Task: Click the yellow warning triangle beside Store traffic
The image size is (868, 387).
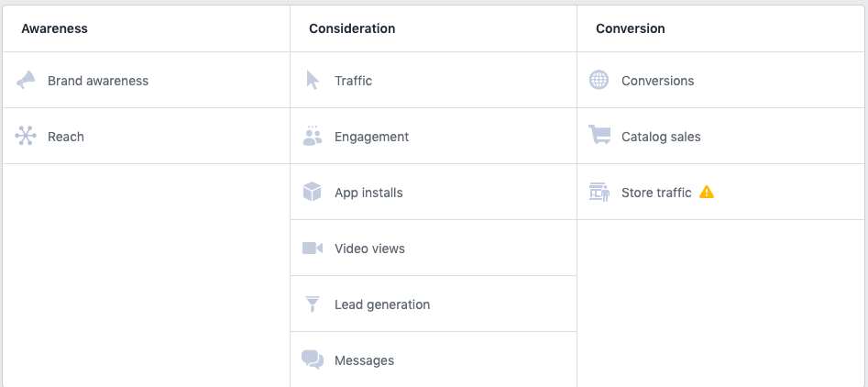Action: [707, 192]
